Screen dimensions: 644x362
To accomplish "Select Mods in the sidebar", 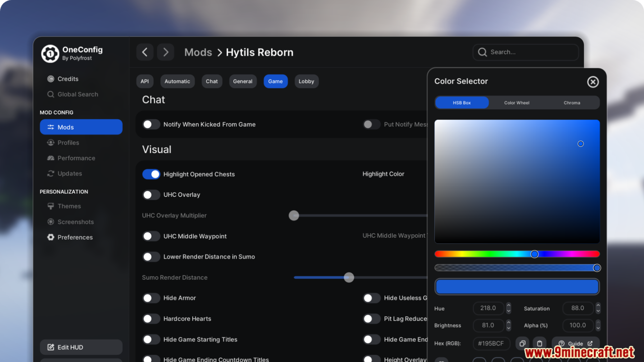I will [x=81, y=127].
